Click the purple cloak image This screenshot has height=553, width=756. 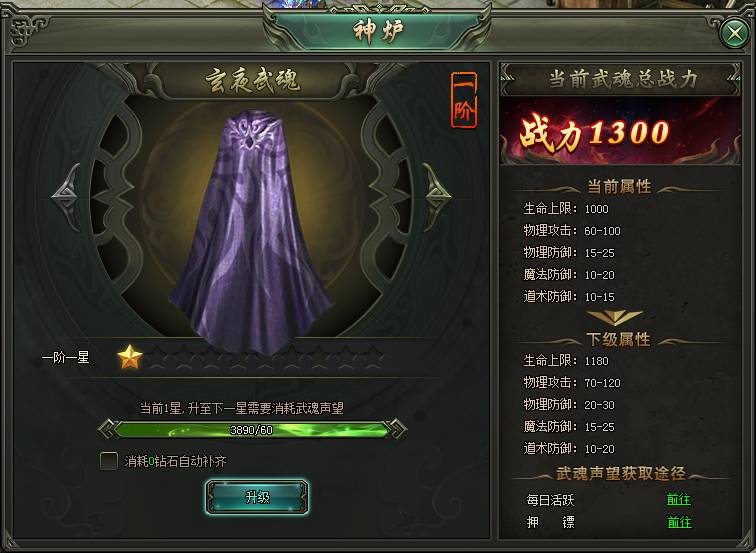coord(251,230)
